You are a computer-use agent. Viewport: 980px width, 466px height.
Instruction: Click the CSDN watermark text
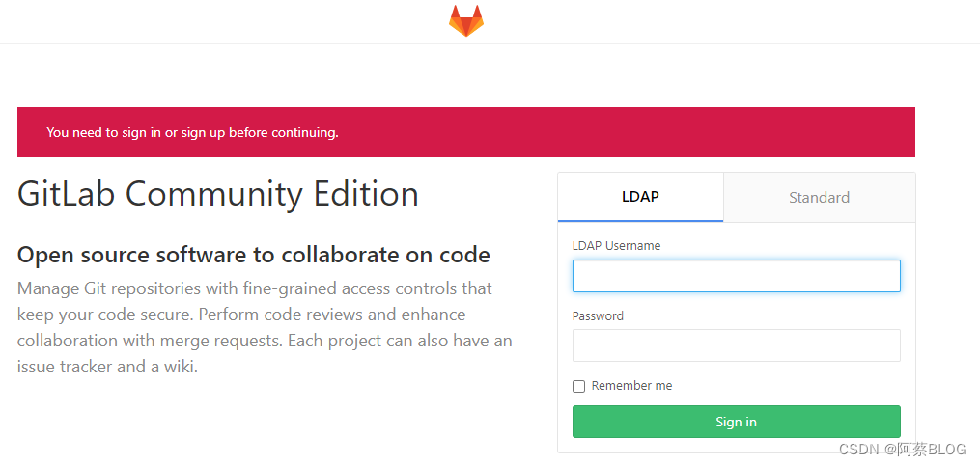pyautogui.click(x=856, y=450)
